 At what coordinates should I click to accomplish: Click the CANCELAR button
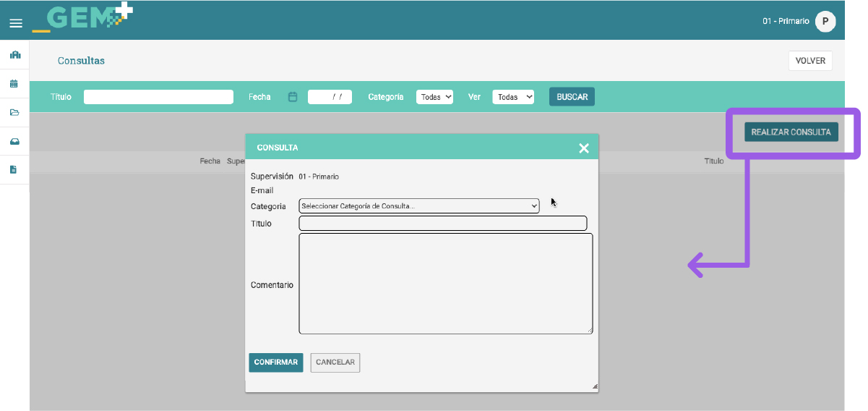pos(335,363)
